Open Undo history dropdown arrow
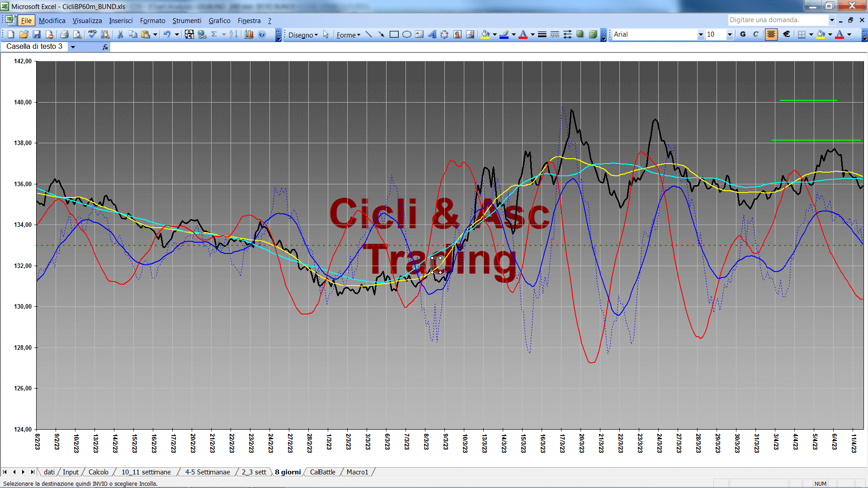Screen dimensions: 868x488 coord(177,34)
